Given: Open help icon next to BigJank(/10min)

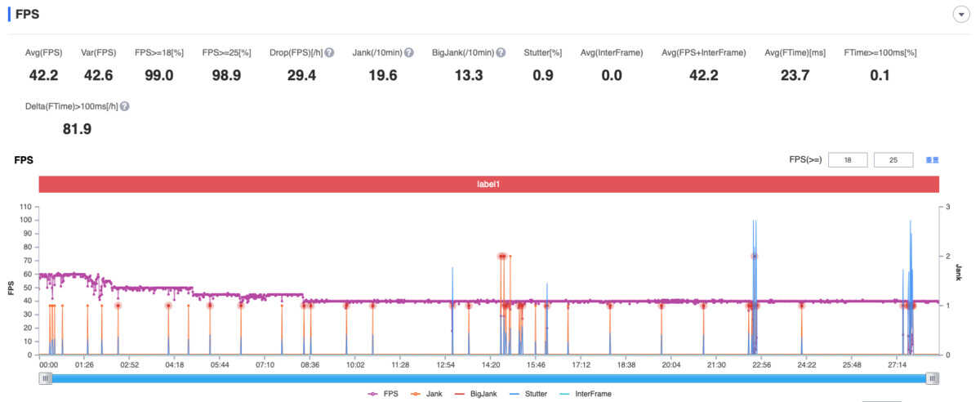Looking at the screenshot, I should (501, 52).
